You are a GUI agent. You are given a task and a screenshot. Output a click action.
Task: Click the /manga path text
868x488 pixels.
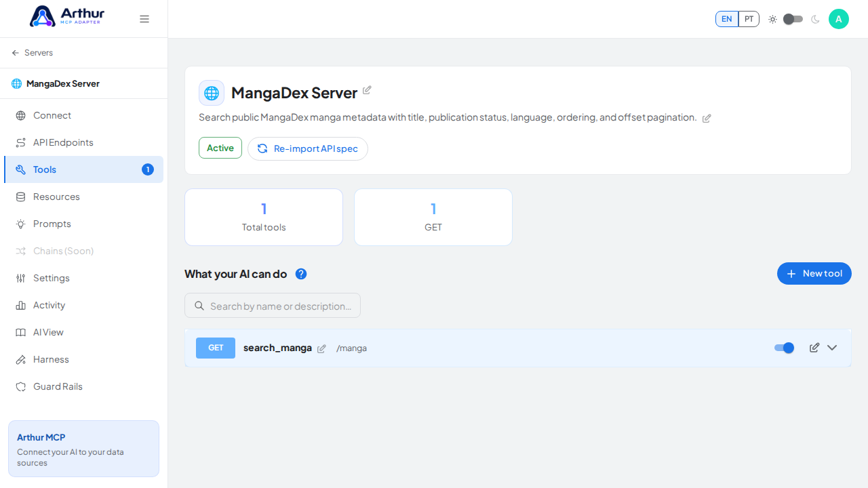click(x=351, y=348)
